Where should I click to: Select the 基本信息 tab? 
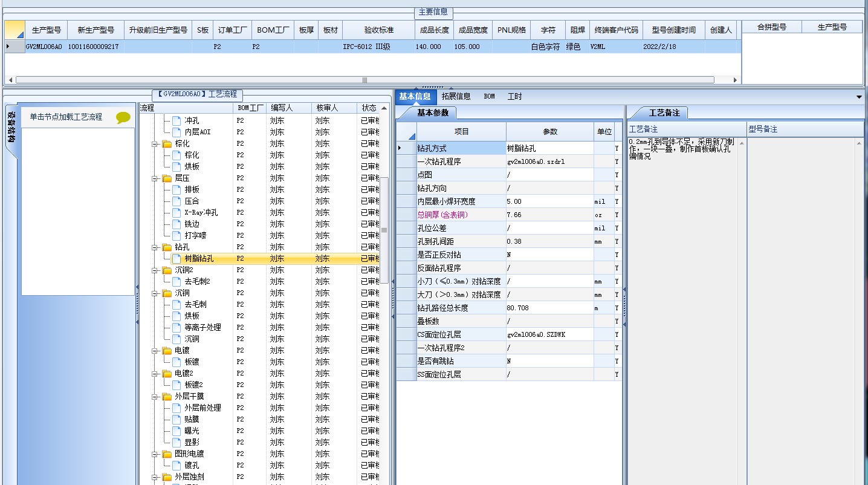pos(415,96)
